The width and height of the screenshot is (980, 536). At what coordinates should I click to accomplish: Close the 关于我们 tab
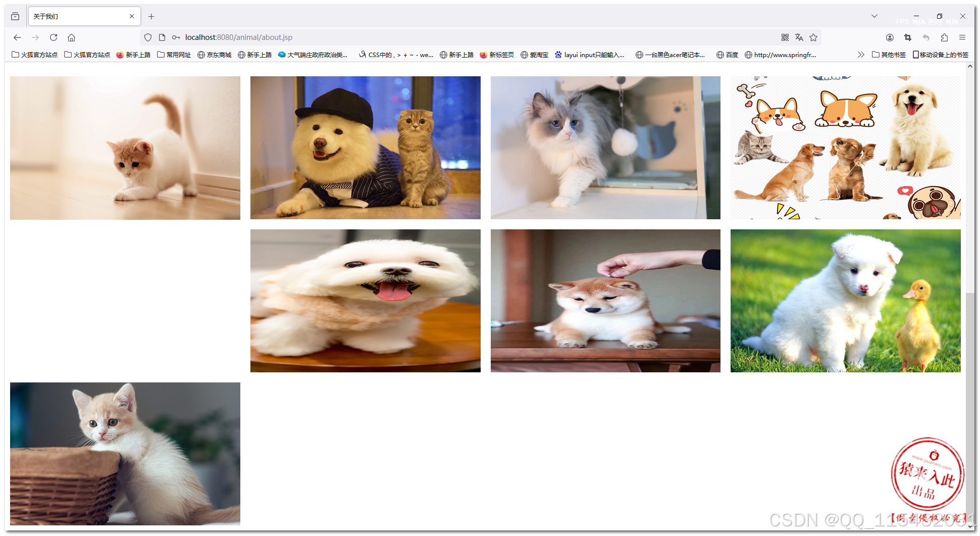click(x=132, y=16)
